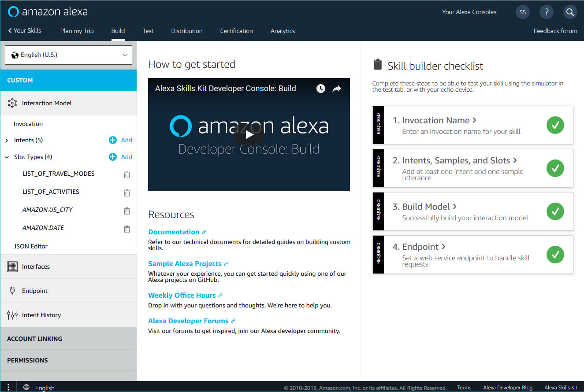The height and width of the screenshot is (392, 584).
Task: Go back to Your Skills
Action: click(25, 30)
